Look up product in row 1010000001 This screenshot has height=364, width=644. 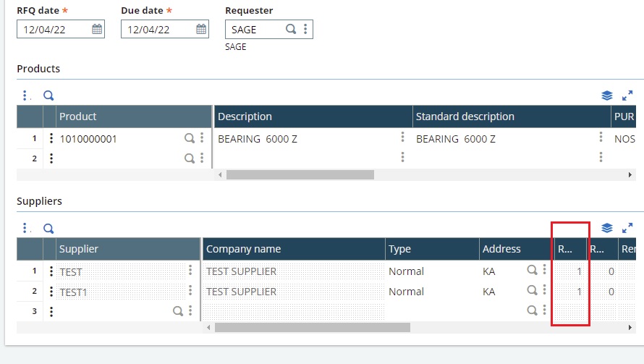coord(190,138)
